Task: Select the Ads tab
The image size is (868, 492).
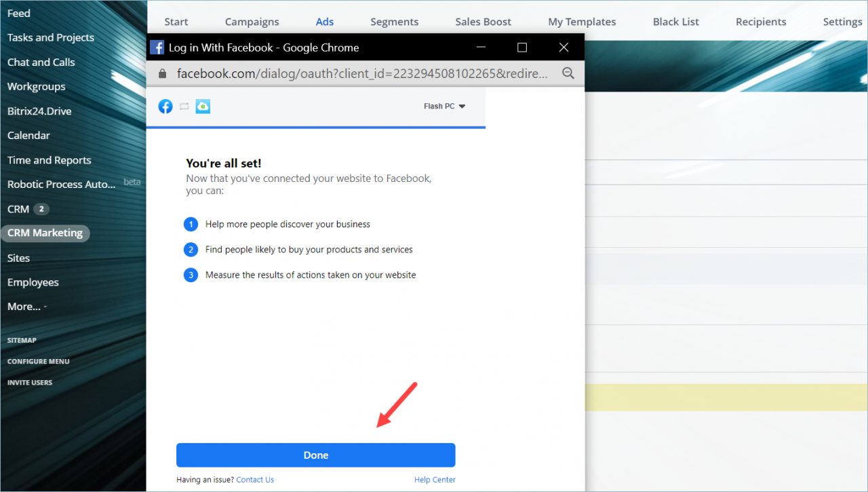Action: pos(325,22)
